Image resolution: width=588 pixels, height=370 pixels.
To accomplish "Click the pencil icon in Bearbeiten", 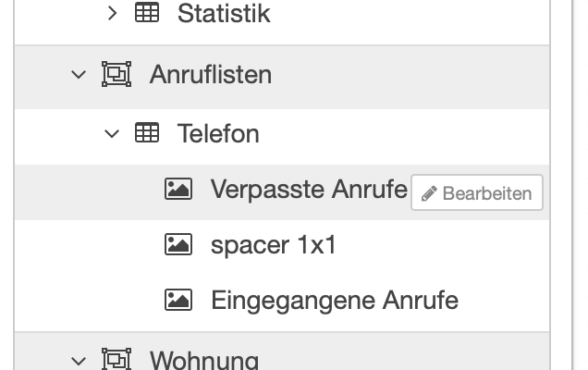I will pyautogui.click(x=429, y=193).
